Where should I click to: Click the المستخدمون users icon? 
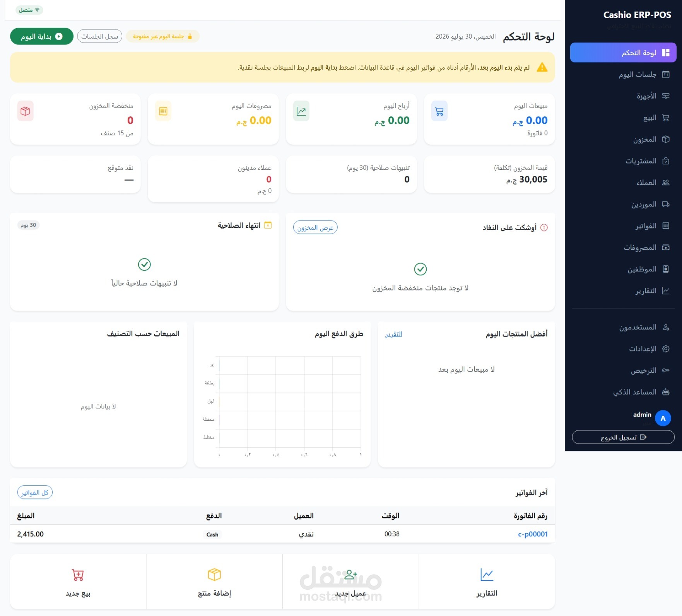point(666,328)
